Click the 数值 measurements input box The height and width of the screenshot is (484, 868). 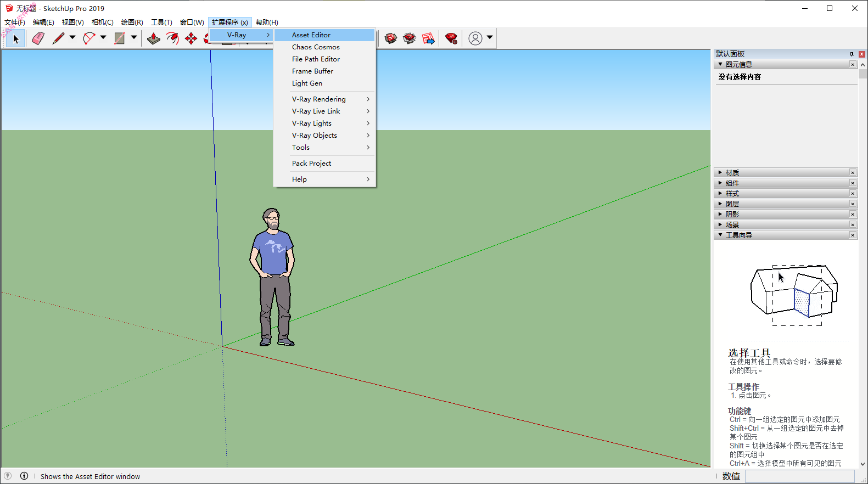pos(799,476)
